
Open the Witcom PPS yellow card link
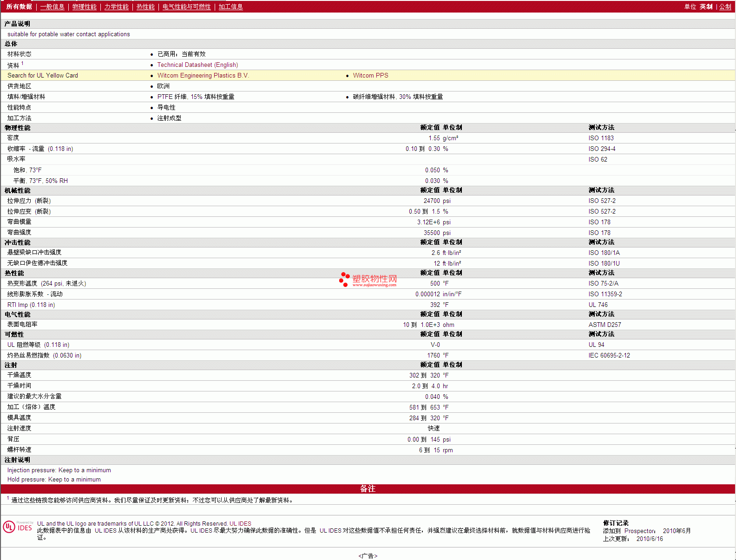[x=370, y=76]
